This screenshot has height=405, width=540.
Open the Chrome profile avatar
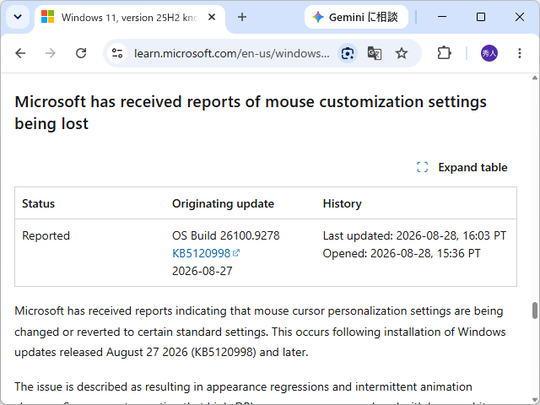pos(489,53)
